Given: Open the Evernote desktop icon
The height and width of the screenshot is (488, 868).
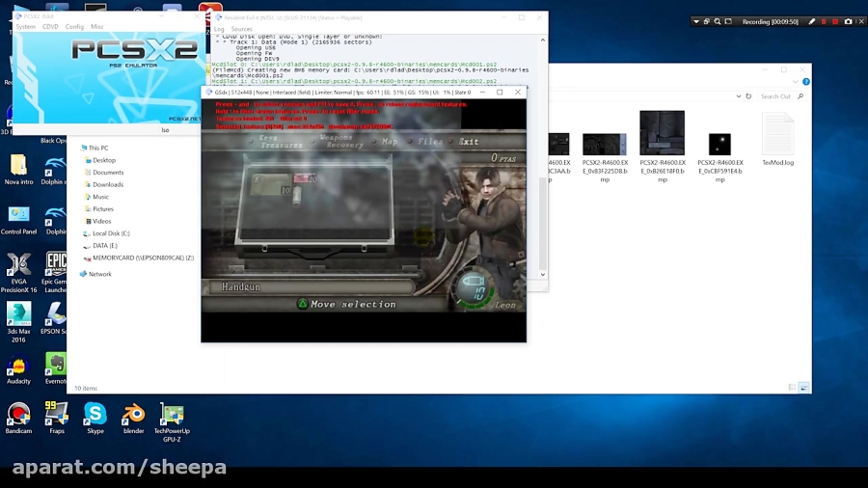Looking at the screenshot, I should [55, 369].
